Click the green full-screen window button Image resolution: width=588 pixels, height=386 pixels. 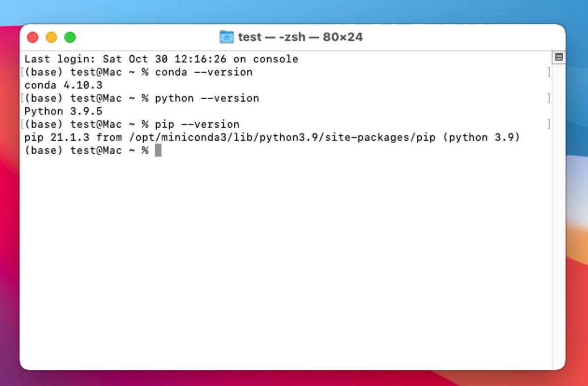pos(70,37)
